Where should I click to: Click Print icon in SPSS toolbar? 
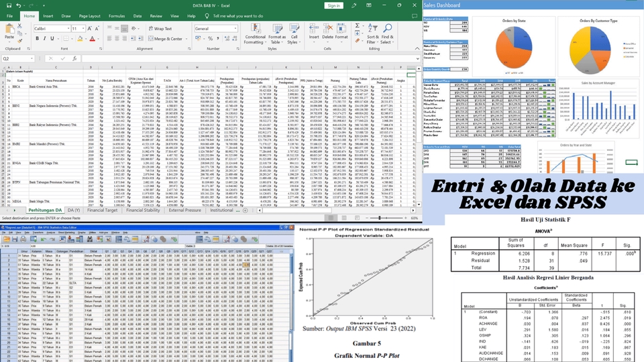(23, 239)
